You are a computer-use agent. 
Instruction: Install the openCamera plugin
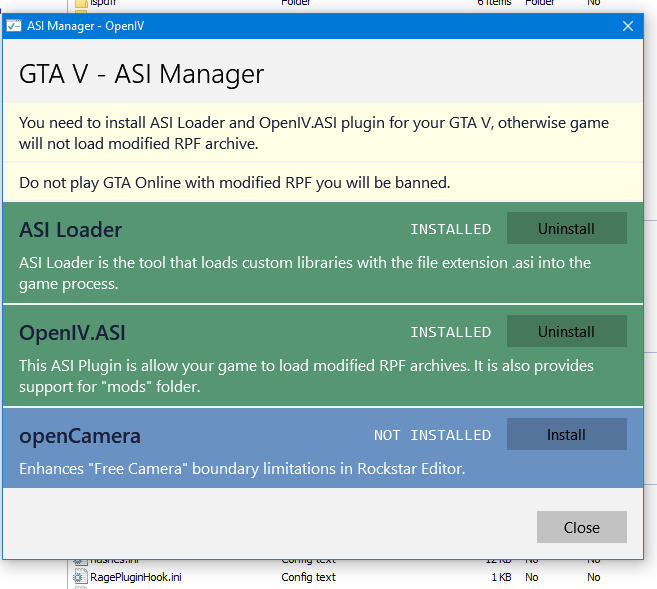click(x=566, y=434)
